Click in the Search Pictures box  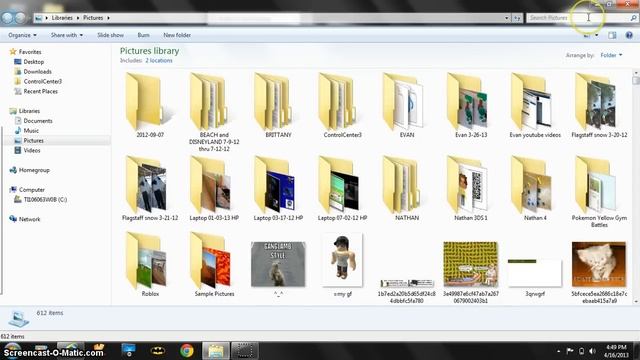point(582,18)
